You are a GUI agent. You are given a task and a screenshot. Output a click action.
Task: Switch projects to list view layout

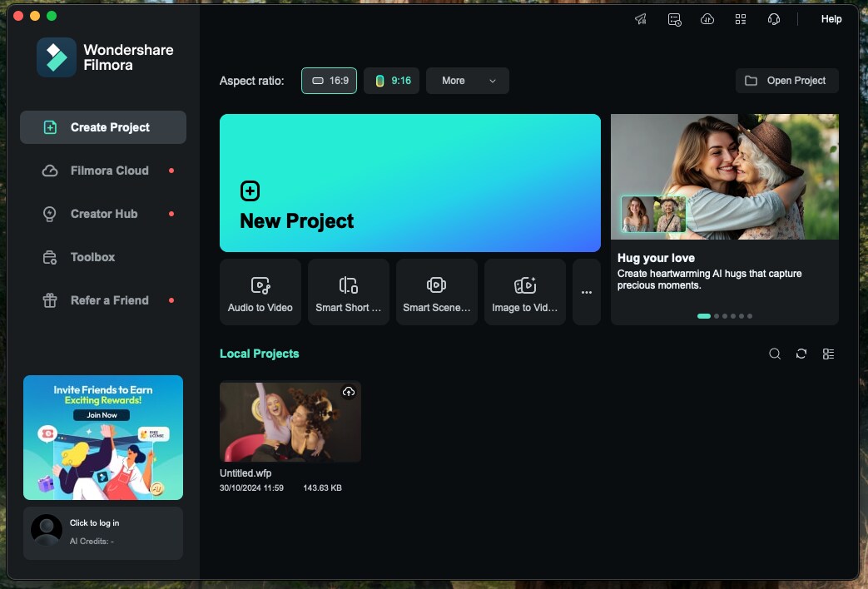coord(828,354)
